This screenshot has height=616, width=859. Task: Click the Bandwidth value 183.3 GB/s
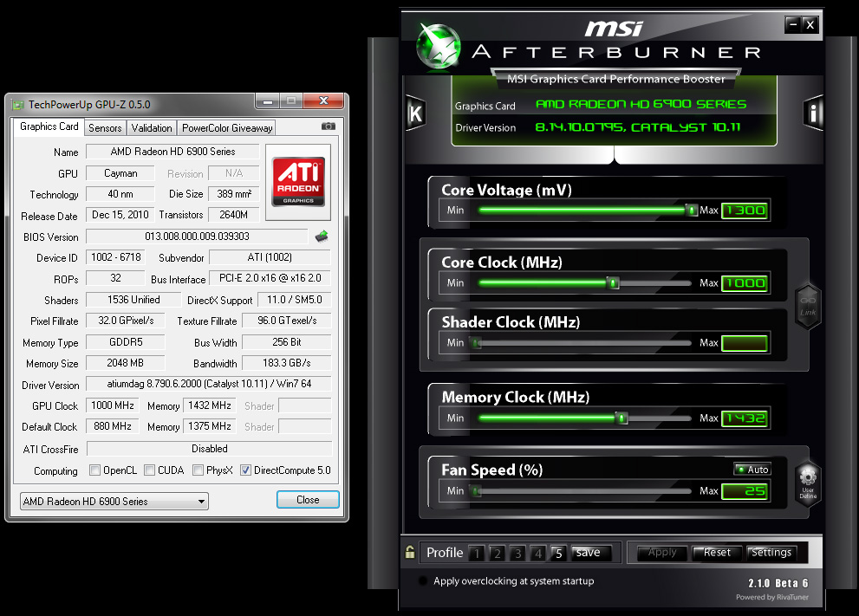pos(287,362)
